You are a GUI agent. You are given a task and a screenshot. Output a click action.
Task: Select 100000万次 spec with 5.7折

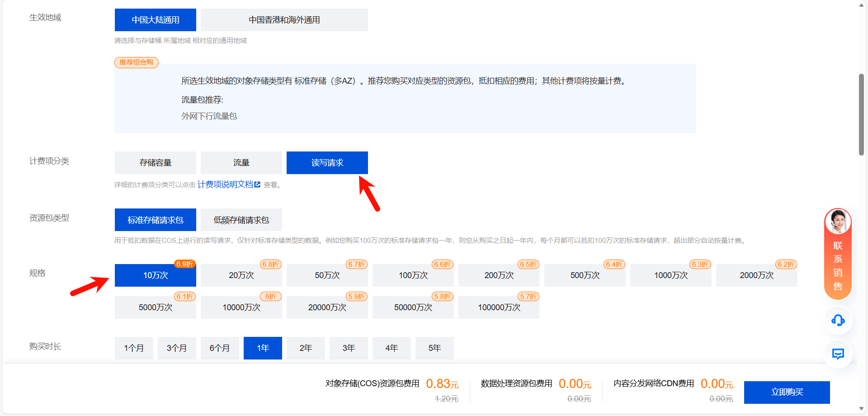[499, 307]
